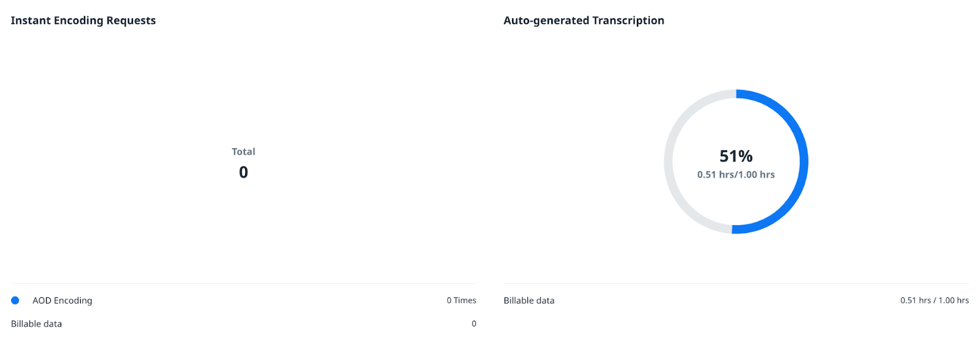This screenshot has height=342, width=980.
Task: Click the Billable data label under AOD Encoding
Action: (36, 324)
